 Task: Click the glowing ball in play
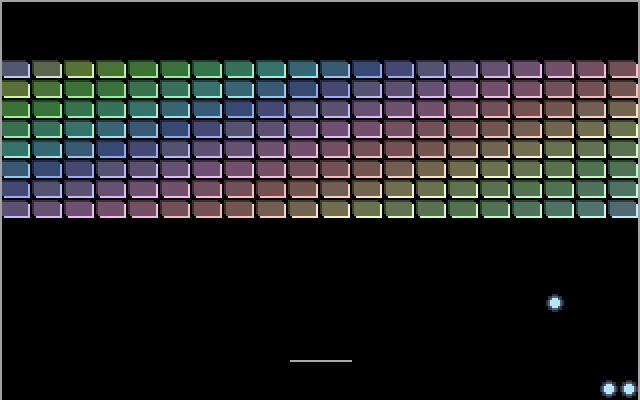555,303
